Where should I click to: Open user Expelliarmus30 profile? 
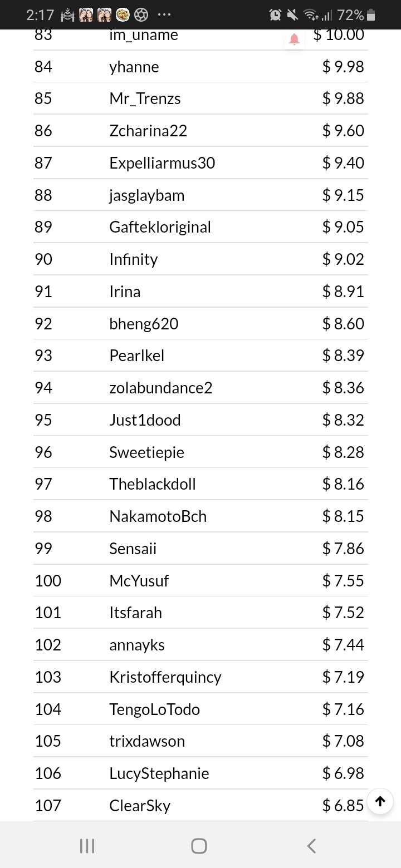pyautogui.click(x=162, y=163)
